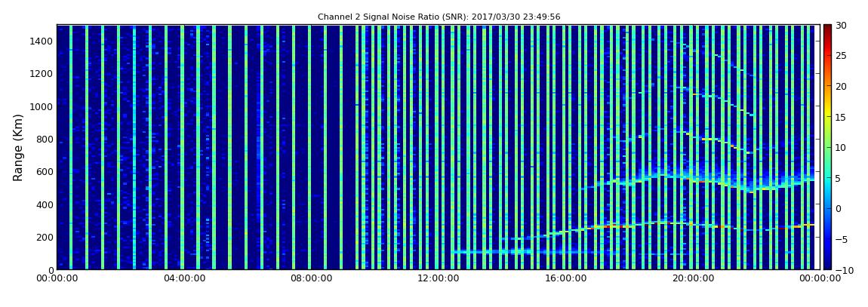This screenshot has height=307, width=868.
Task: Click the colorbar tick label 15
Action: pos(841,117)
